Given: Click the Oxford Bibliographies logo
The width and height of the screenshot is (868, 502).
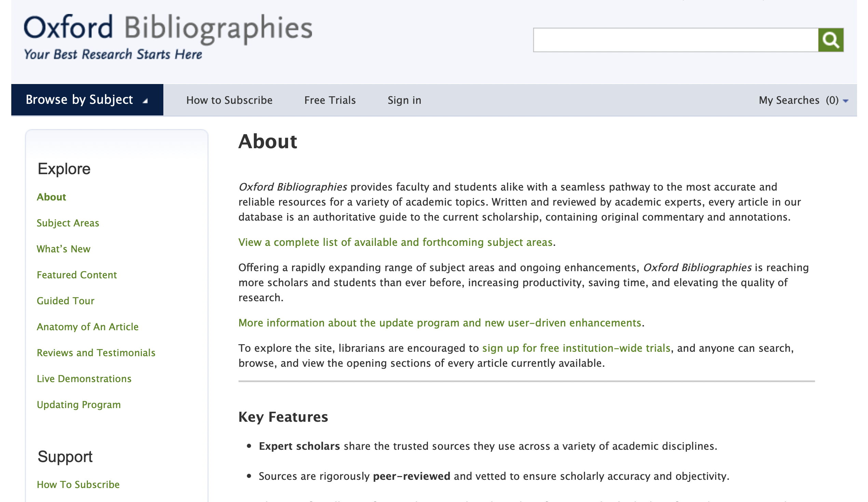Looking at the screenshot, I should click(168, 29).
